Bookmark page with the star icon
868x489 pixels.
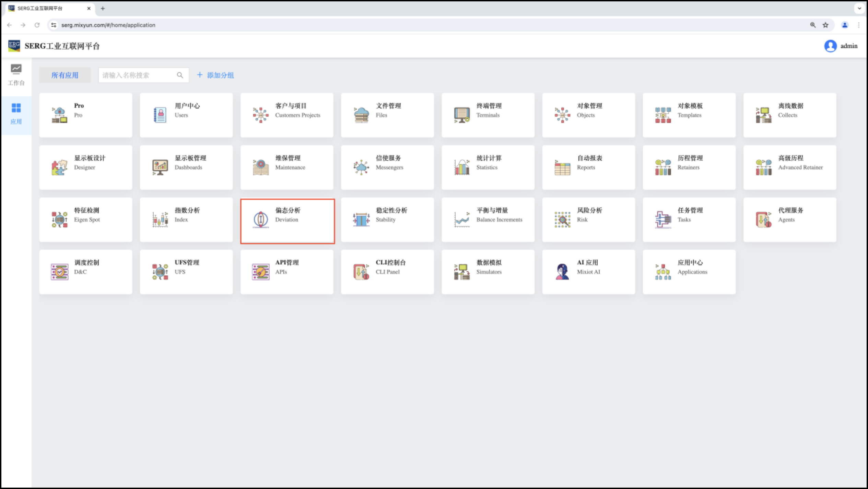pyautogui.click(x=825, y=25)
